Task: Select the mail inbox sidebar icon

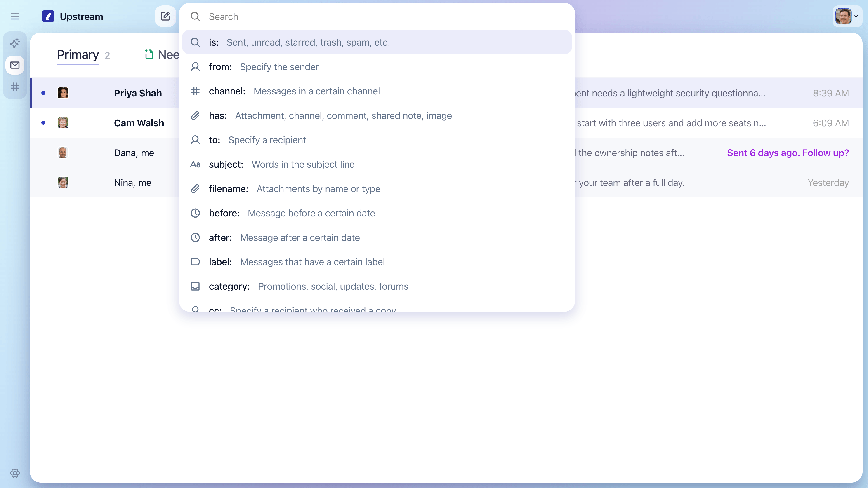Action: pyautogui.click(x=15, y=65)
